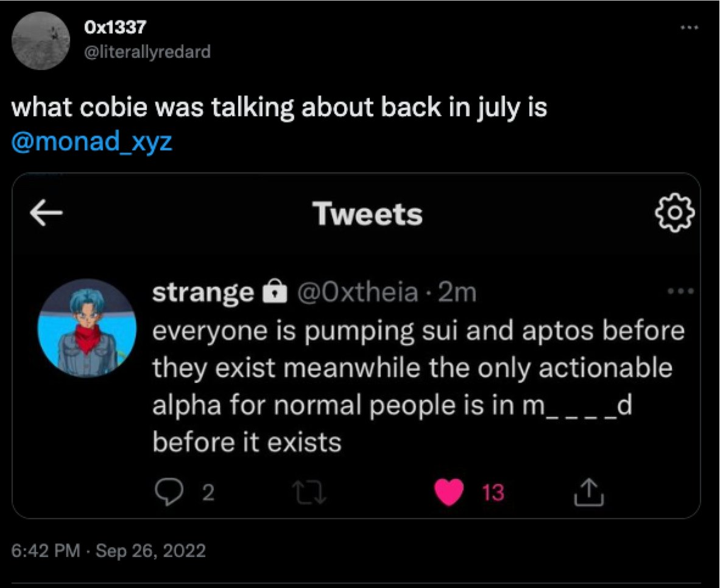Click the share upload icon

click(589, 492)
